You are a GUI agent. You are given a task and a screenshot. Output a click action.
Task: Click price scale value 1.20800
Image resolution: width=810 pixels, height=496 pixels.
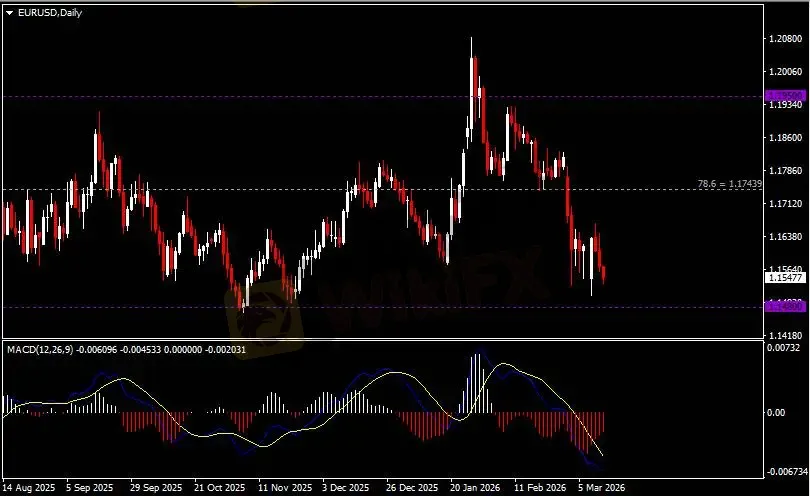point(785,39)
